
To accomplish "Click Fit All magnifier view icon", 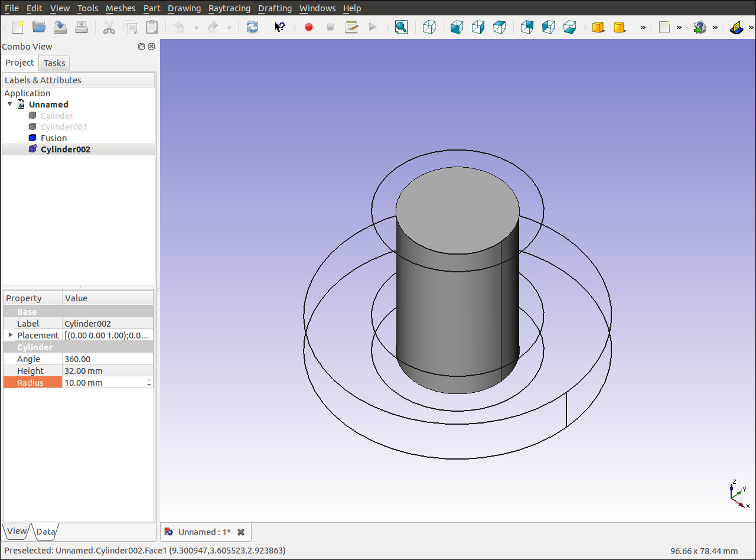I will point(401,27).
